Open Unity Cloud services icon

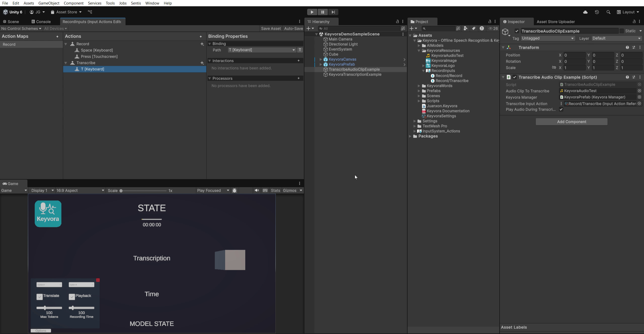click(585, 12)
